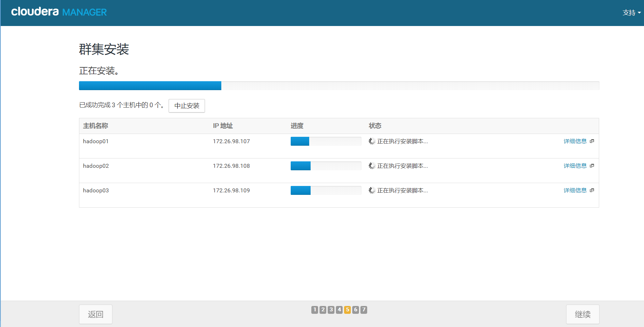Screen dimensions: 644x327
Task: Click the spinner icon for hadoop01 status
Action: click(x=372, y=141)
